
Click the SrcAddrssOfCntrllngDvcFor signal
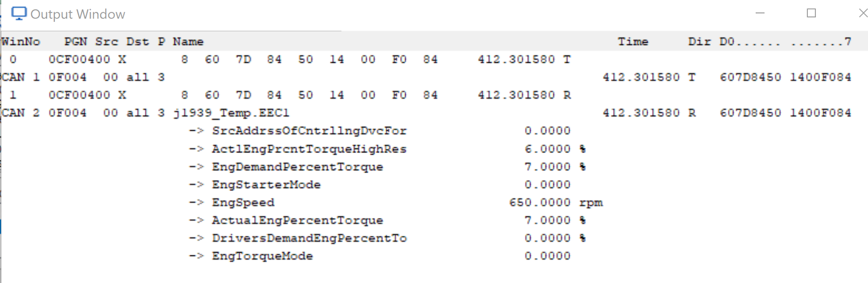(x=309, y=131)
